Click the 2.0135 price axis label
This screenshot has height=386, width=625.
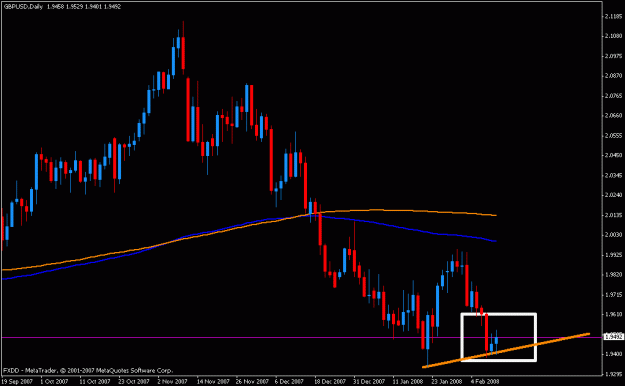pyautogui.click(x=614, y=215)
